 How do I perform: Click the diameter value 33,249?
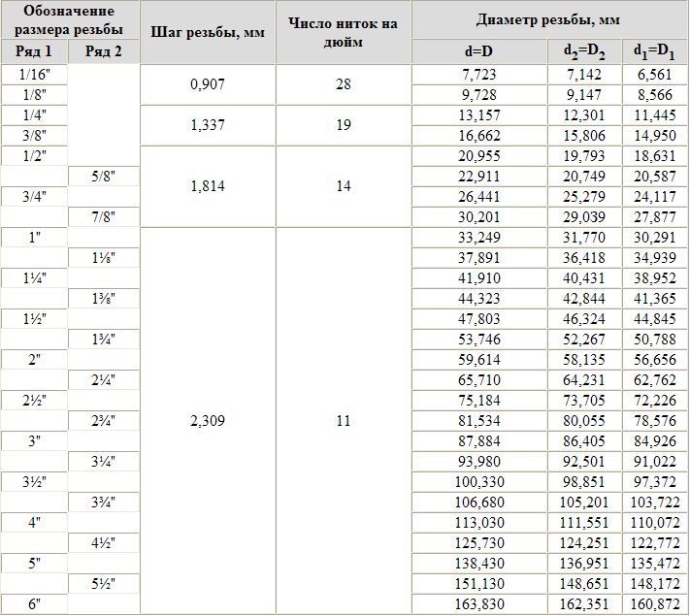click(479, 238)
